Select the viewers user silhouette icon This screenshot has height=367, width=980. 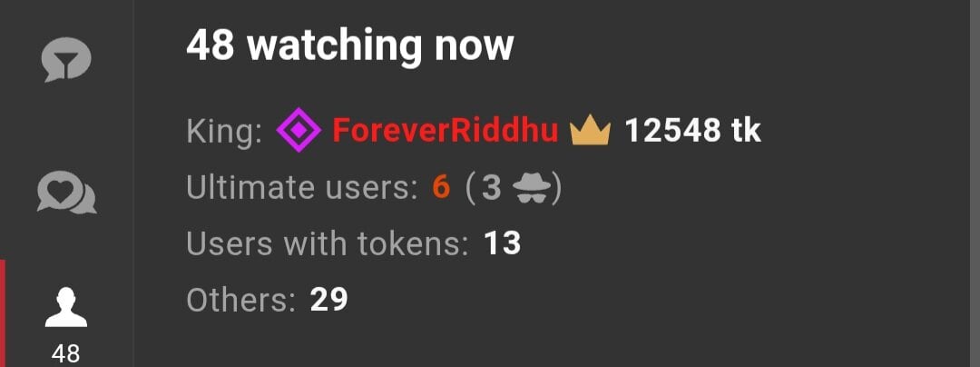65,307
